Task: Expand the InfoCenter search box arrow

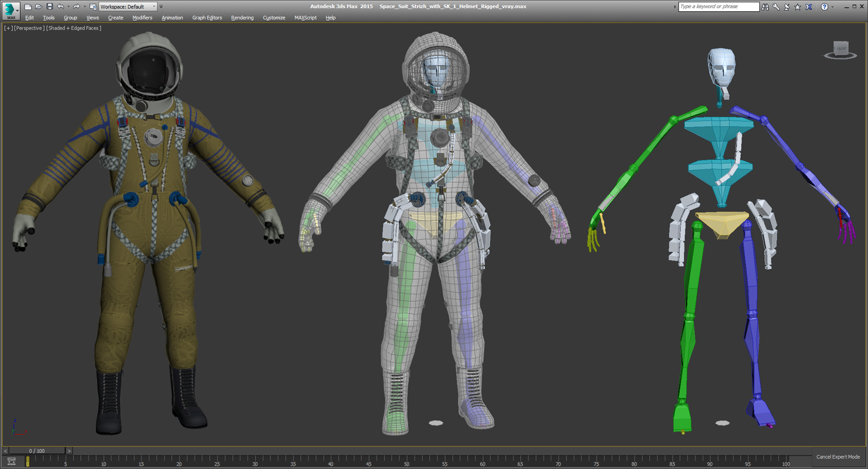Action: [x=674, y=6]
